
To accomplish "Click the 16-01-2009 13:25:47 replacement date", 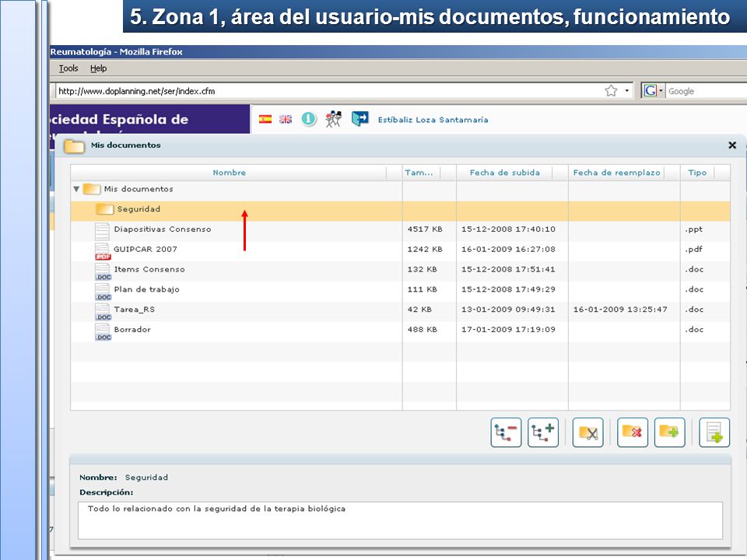I will pos(620,310).
